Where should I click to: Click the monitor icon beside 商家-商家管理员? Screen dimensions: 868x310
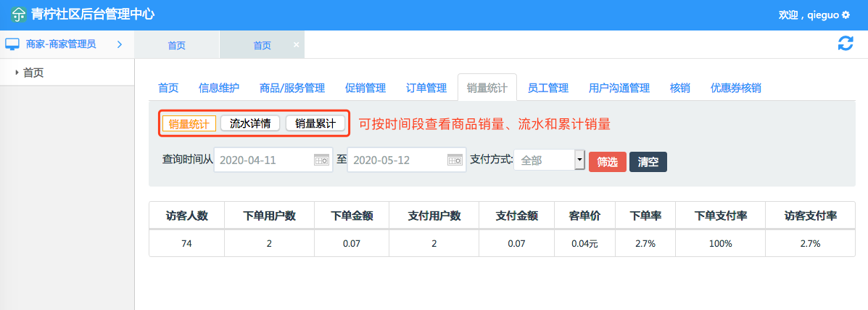(x=12, y=44)
